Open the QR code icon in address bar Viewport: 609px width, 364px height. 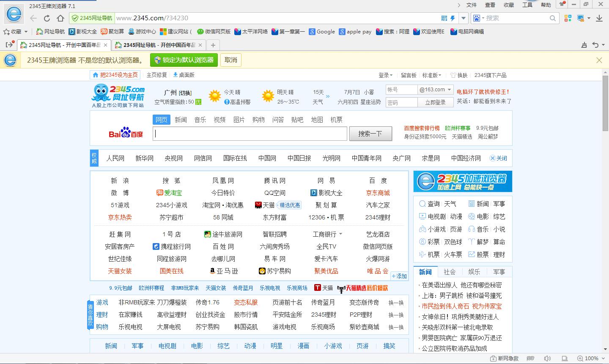pyautogui.click(x=444, y=18)
